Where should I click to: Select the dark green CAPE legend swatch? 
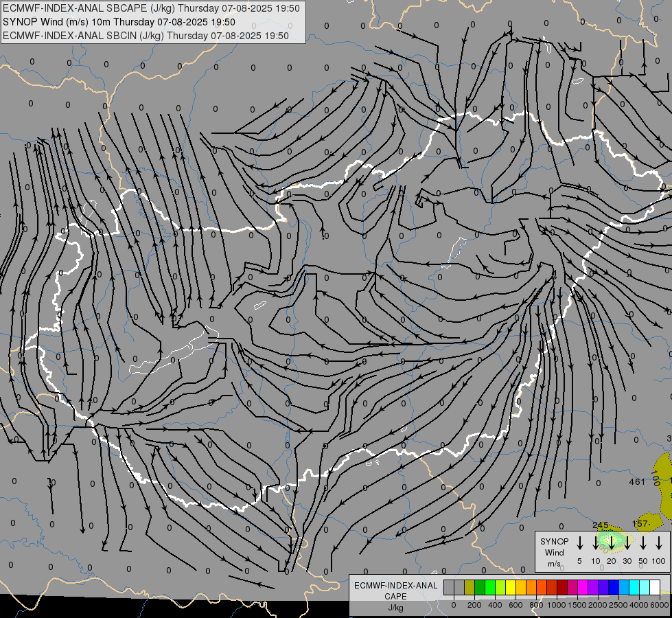480,587
